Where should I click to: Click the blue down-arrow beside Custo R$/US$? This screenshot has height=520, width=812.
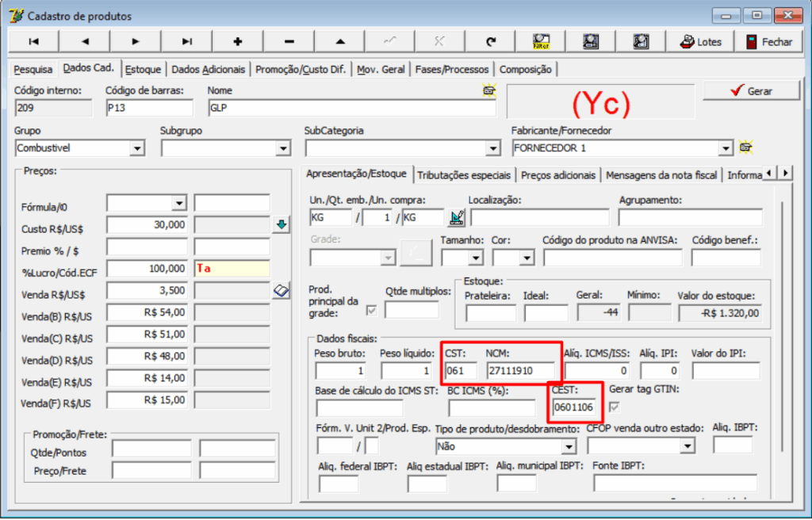point(282,224)
